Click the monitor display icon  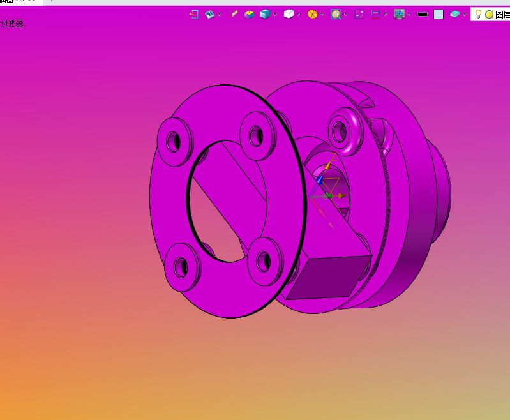399,14
